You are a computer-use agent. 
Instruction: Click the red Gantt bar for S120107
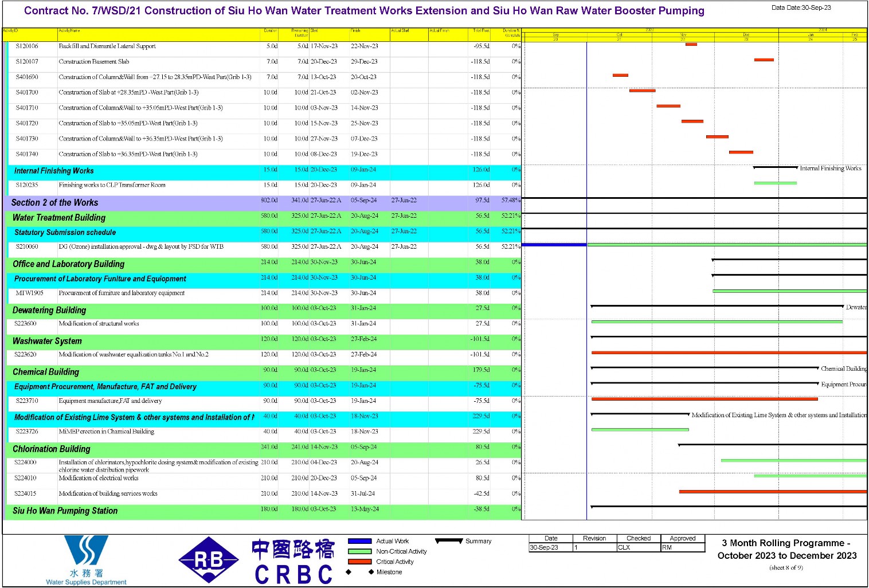(764, 60)
